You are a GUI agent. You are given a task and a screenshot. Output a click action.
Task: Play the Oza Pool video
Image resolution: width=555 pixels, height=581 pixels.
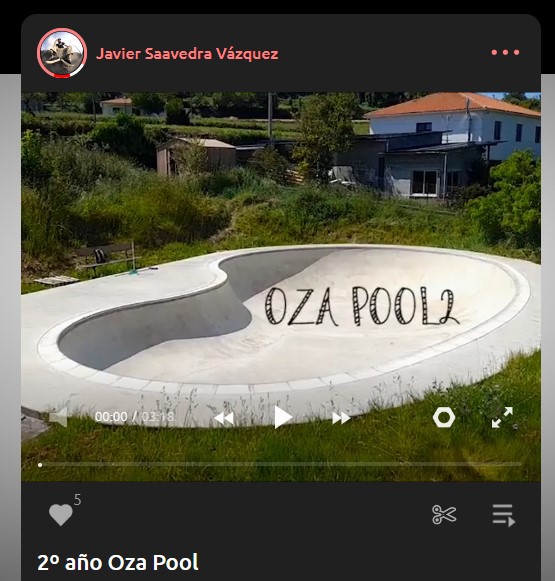click(x=283, y=417)
